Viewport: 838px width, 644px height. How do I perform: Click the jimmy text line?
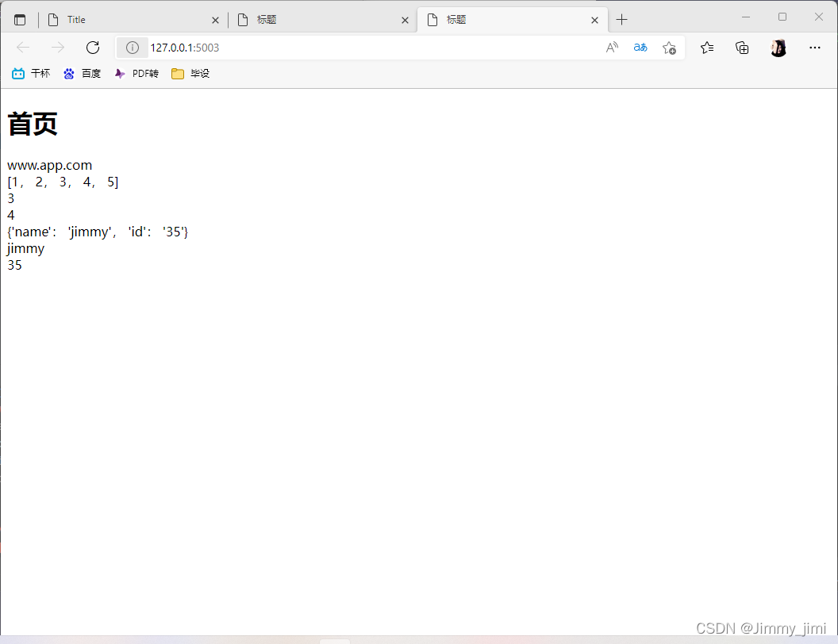25,249
